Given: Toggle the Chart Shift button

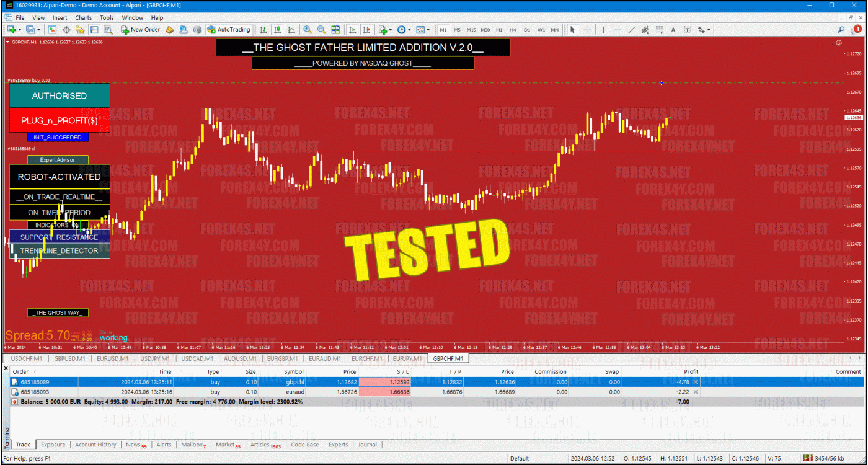Looking at the screenshot, I should click(366, 30).
